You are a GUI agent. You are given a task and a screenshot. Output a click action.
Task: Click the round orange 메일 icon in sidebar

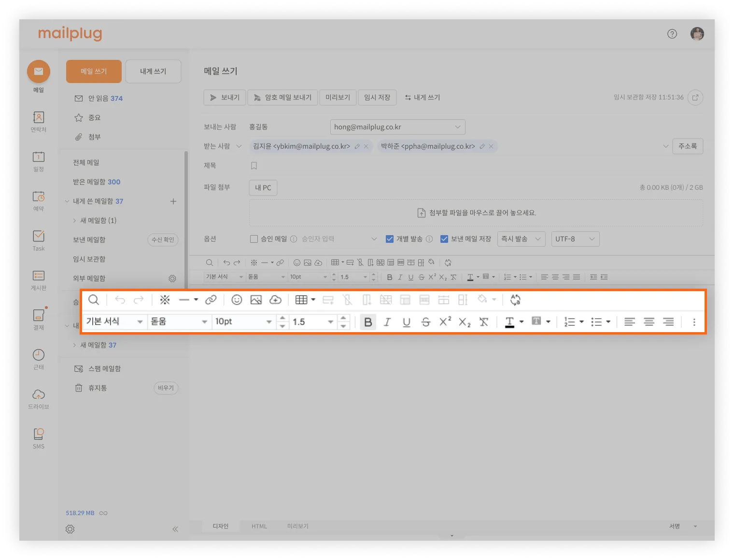coord(39,71)
